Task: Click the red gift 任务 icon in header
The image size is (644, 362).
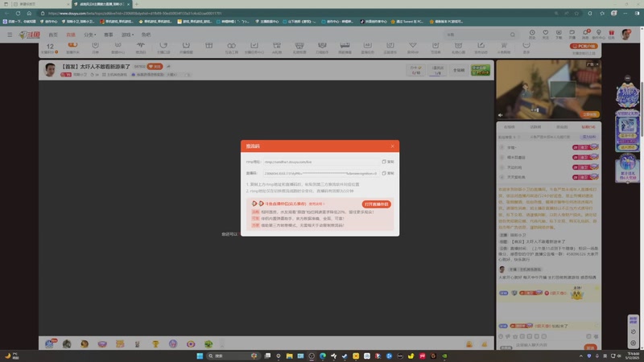Action: 612,34
